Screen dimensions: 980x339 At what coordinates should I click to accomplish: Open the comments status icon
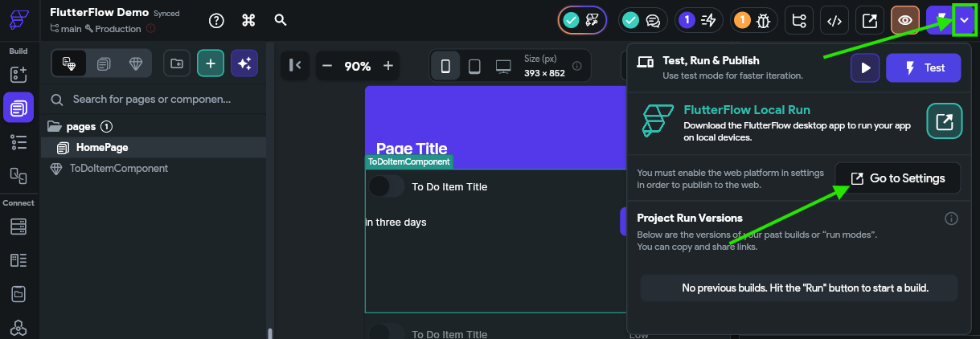point(642,21)
